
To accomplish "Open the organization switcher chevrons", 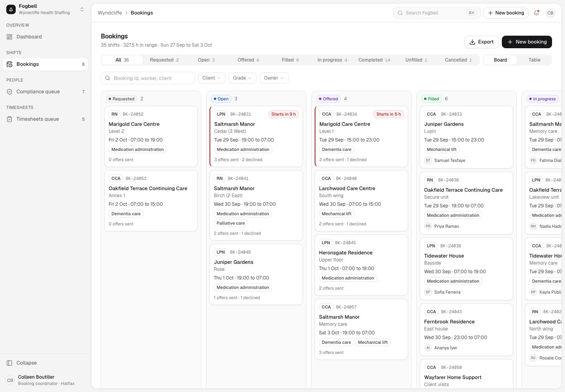I will pos(82,9).
